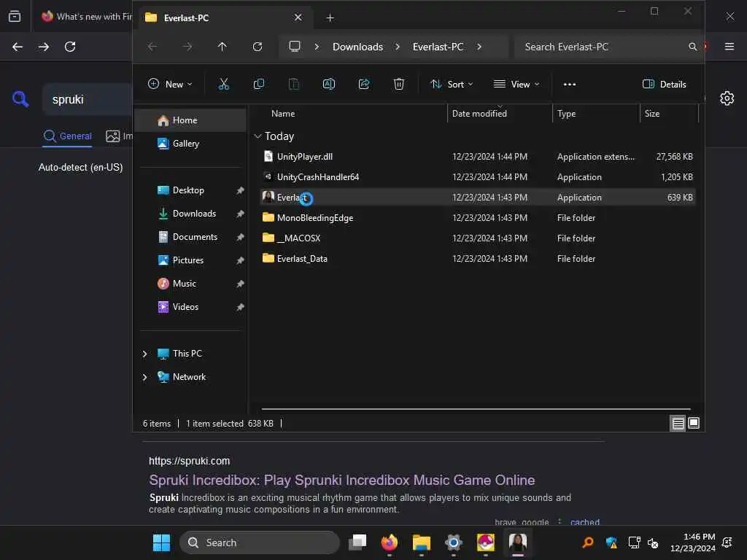Open the Sort dropdown menu
Image resolution: width=747 pixels, height=560 pixels.
tap(451, 85)
